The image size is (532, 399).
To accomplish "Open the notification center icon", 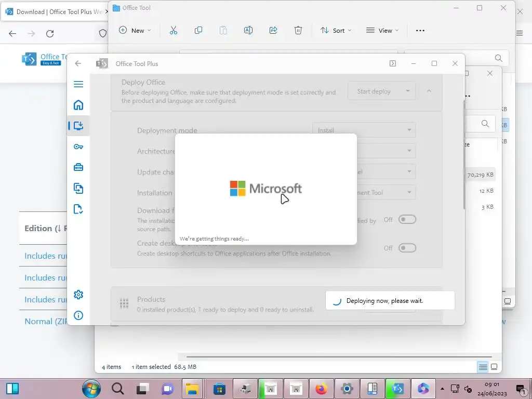I will pos(521,389).
